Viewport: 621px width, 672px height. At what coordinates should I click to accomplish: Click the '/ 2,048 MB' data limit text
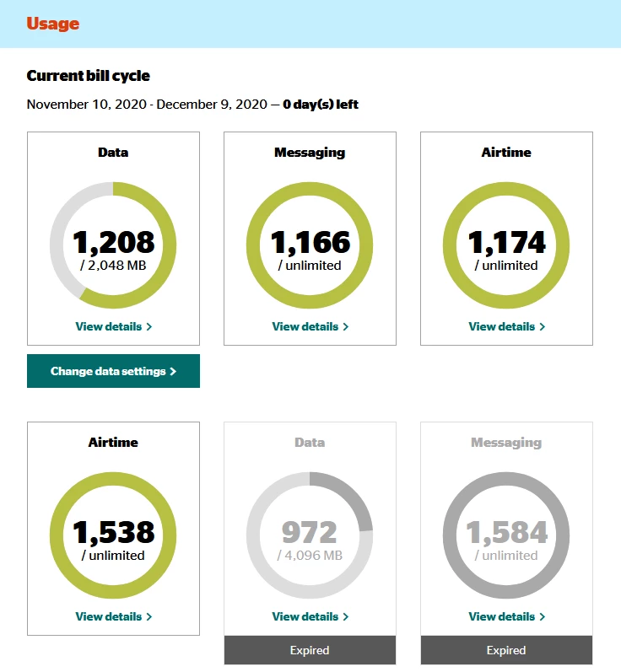(x=113, y=266)
